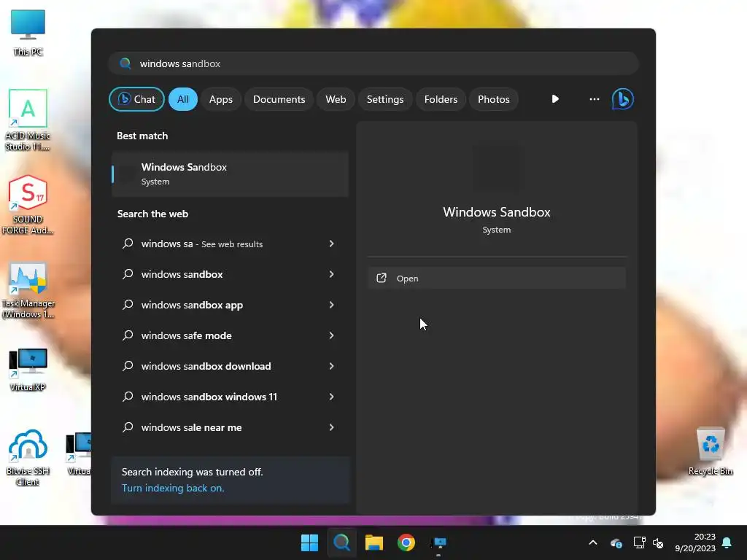Open the three-dot options menu
The width and height of the screenshot is (747, 560).
tap(594, 99)
